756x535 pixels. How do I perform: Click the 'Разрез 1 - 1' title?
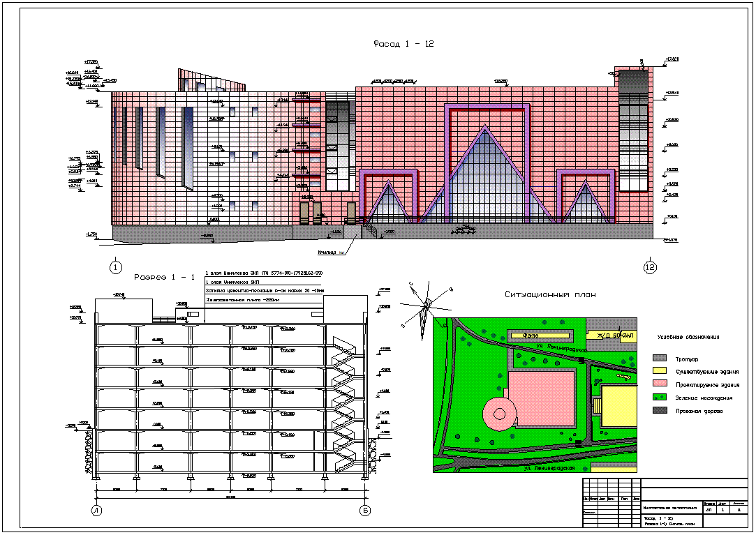coord(165,277)
